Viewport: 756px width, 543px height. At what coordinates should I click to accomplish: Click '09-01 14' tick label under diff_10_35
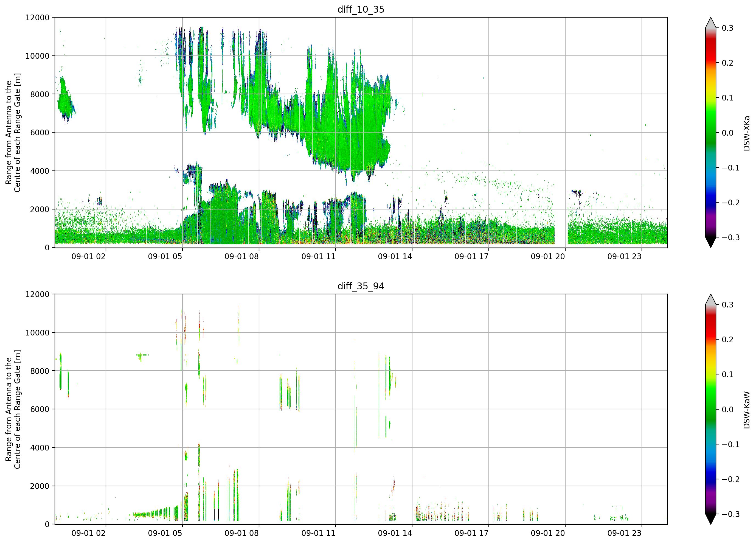click(395, 256)
